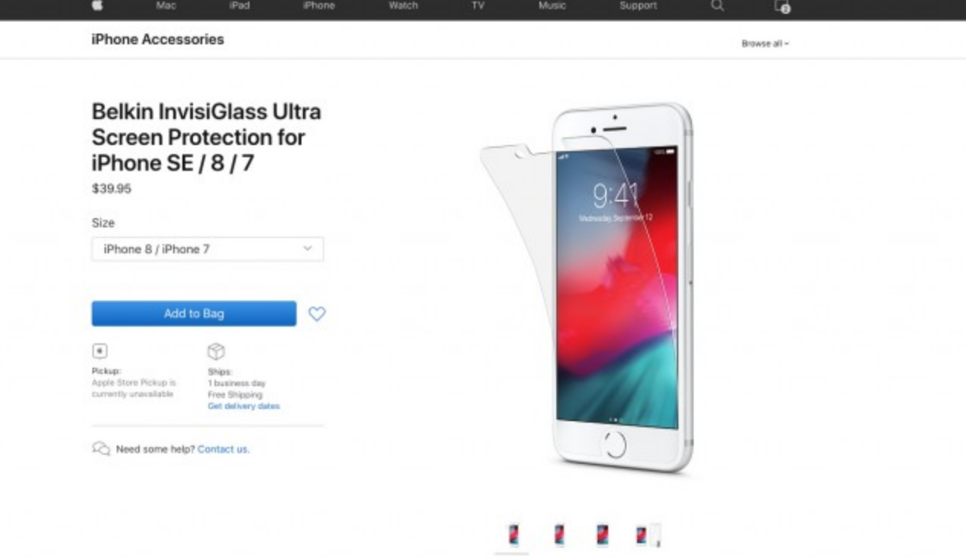Open the Get delivery dates link
The image size is (966, 560).
coord(243,406)
